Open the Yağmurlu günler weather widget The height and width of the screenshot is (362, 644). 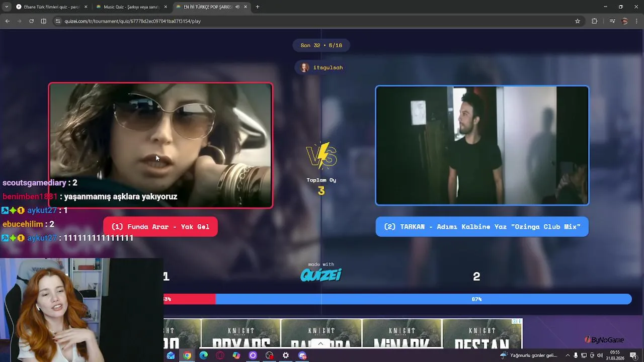pos(529,355)
